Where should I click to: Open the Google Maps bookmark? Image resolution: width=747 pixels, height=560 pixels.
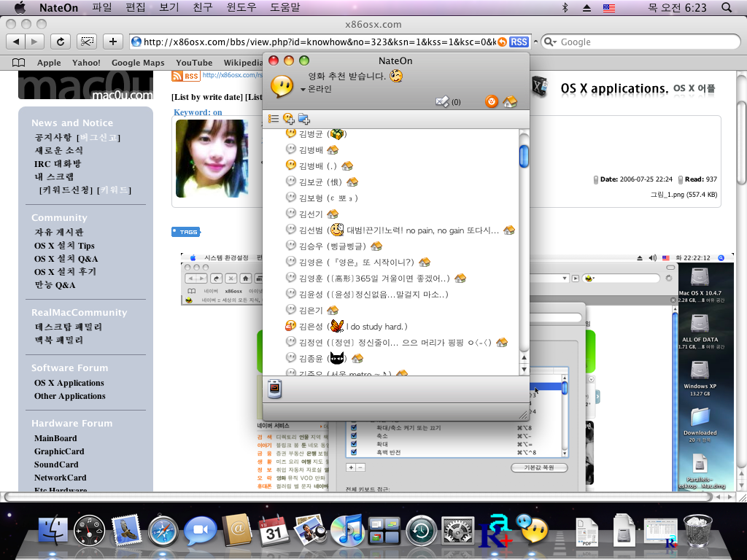(138, 63)
